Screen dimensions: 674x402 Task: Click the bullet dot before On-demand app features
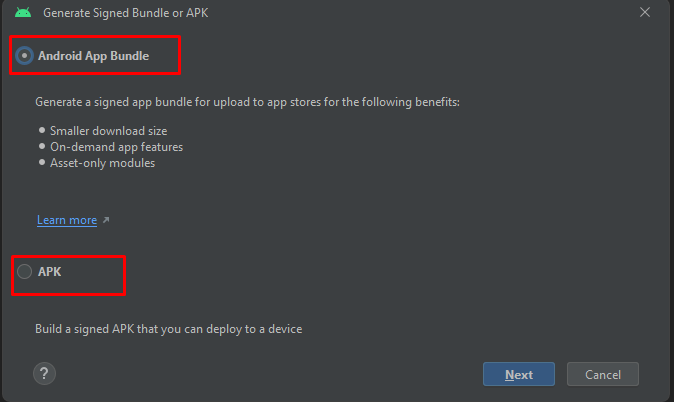[41, 147]
